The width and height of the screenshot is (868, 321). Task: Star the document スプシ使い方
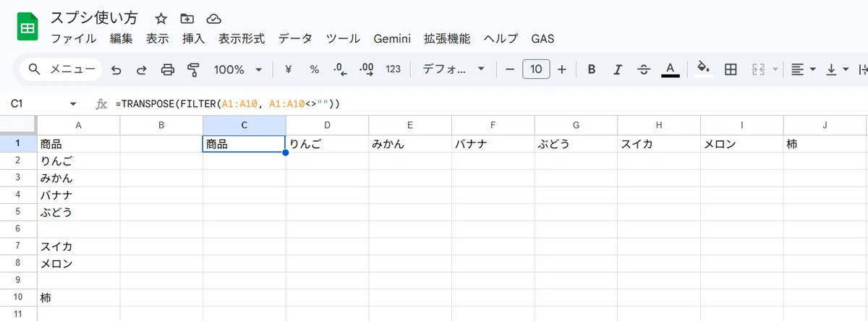click(x=161, y=18)
